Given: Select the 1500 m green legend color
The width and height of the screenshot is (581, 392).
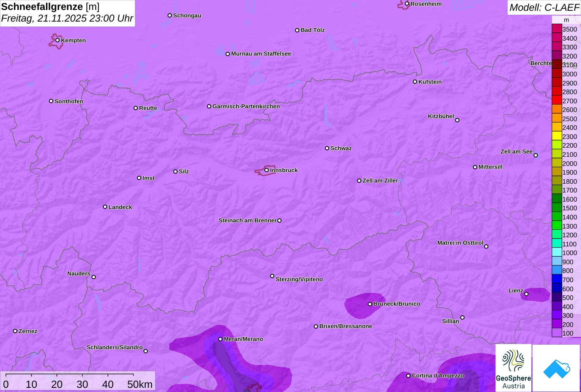Looking at the screenshot, I should pyautogui.click(x=557, y=208).
